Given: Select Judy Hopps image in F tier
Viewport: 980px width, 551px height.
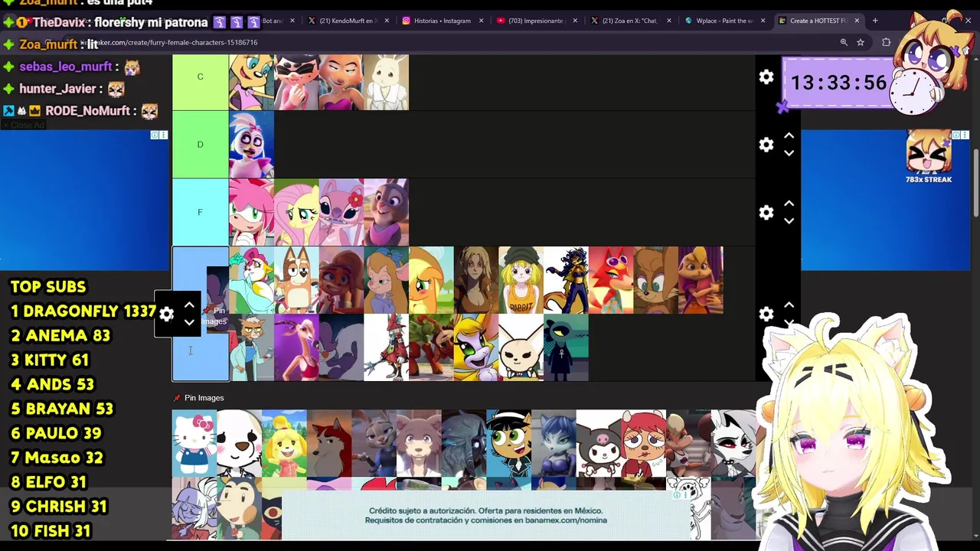Looking at the screenshot, I should tap(387, 212).
